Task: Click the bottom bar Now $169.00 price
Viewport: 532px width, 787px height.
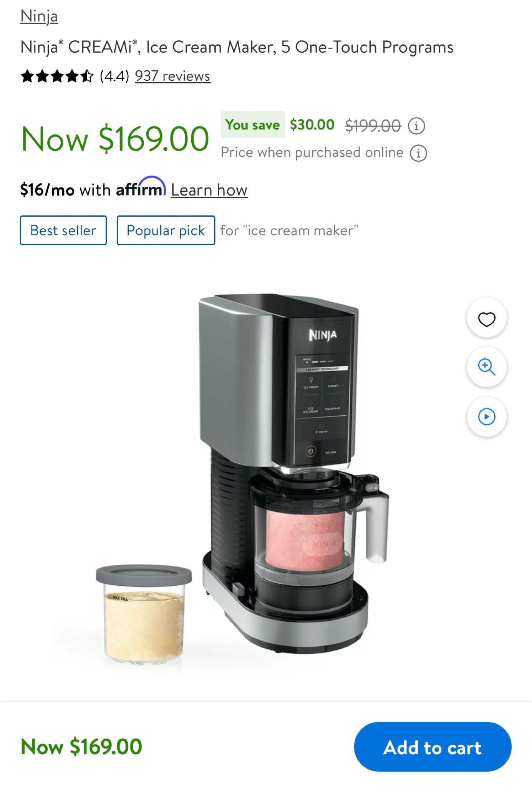Action: [x=81, y=747]
